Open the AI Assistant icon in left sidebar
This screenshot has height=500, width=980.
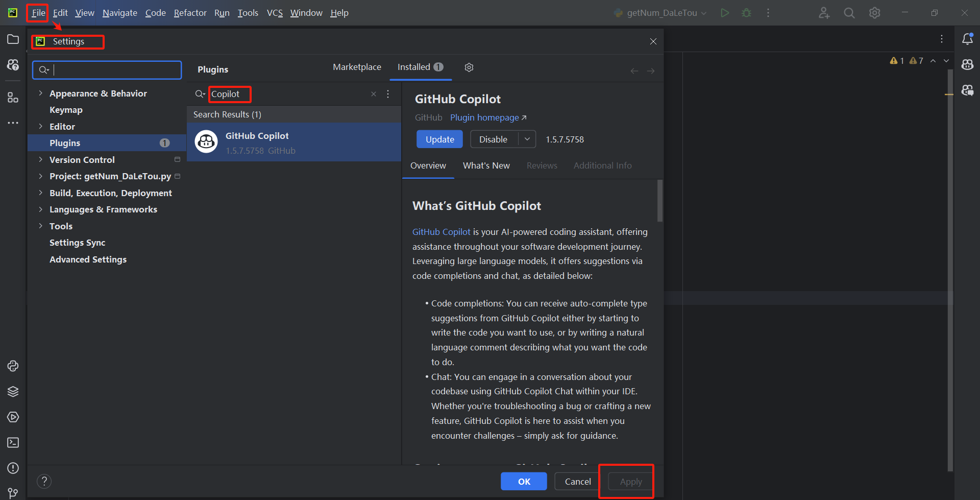pos(13,65)
